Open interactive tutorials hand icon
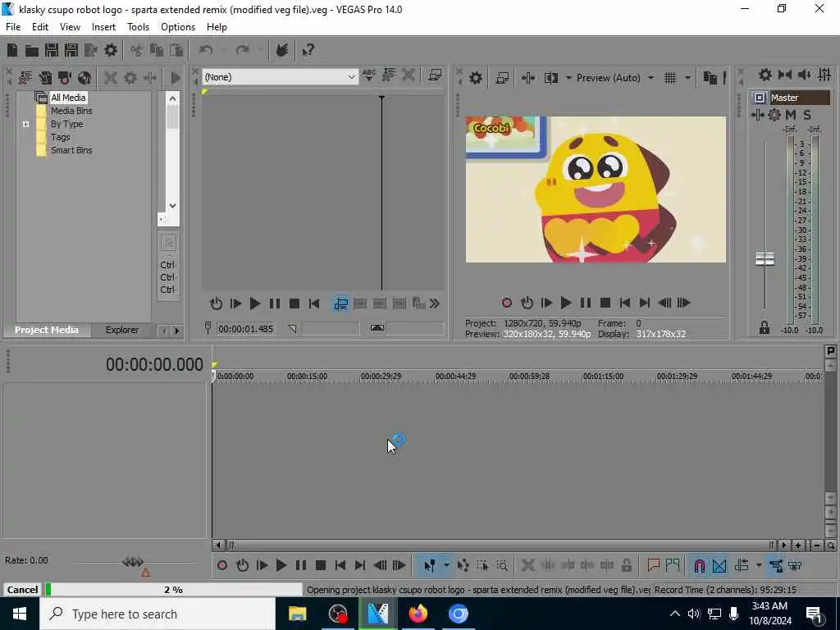 tap(282, 50)
